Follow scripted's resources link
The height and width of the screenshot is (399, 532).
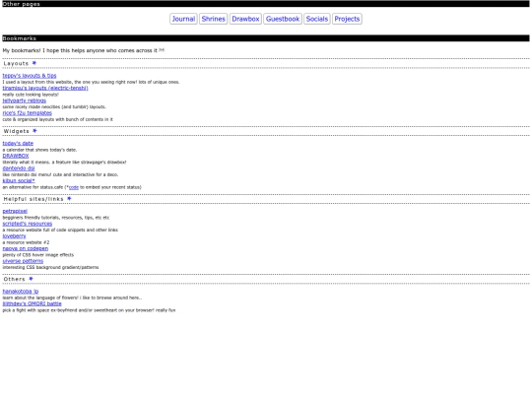point(28,224)
